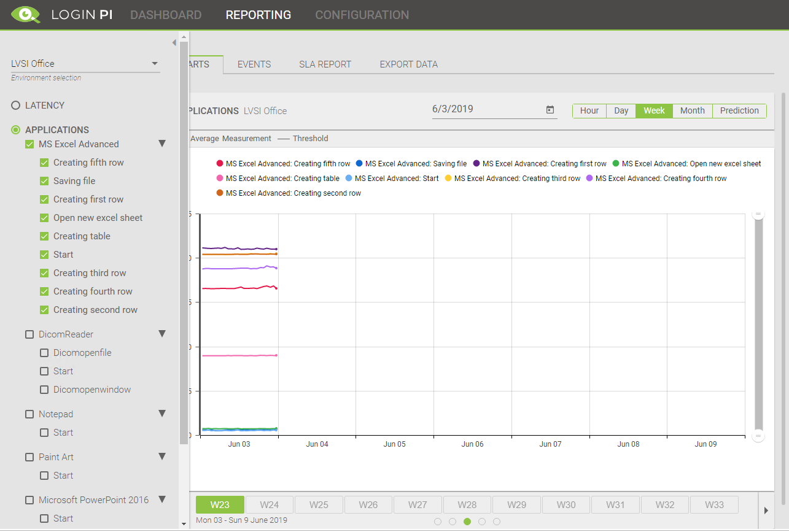Select week W24
Image resolution: width=789 pixels, height=532 pixels.
click(270, 505)
